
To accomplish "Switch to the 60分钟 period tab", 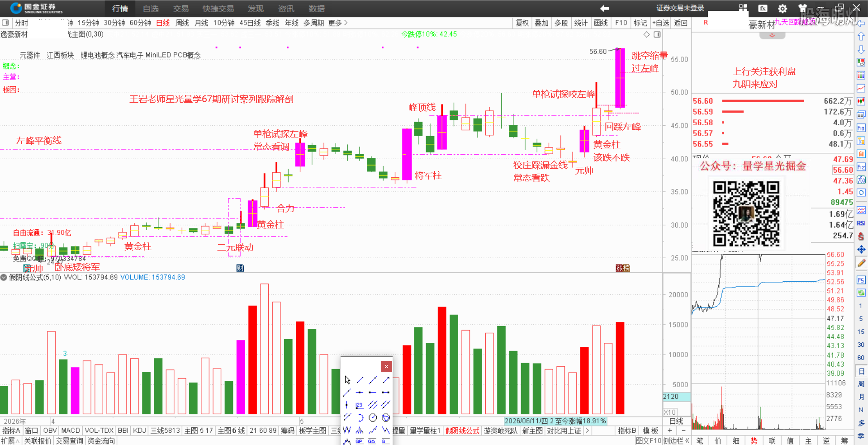I will (140, 23).
